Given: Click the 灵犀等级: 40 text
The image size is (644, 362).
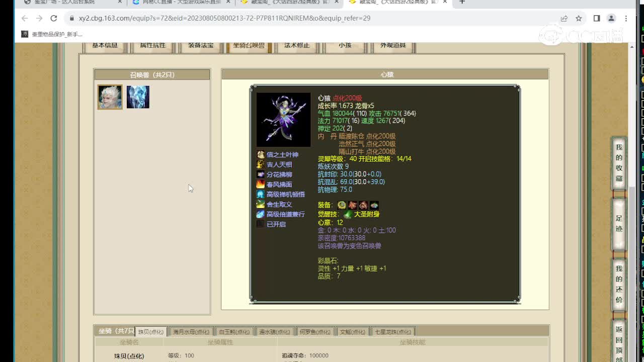Looking at the screenshot, I should [x=337, y=159].
